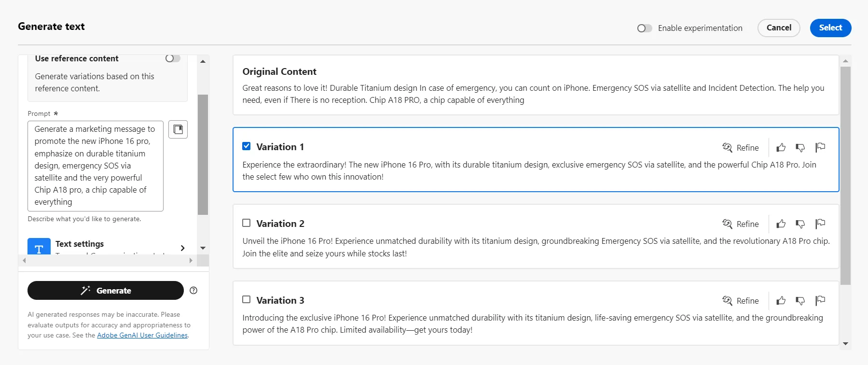Click left panel scroll down arrow

coord(203,248)
